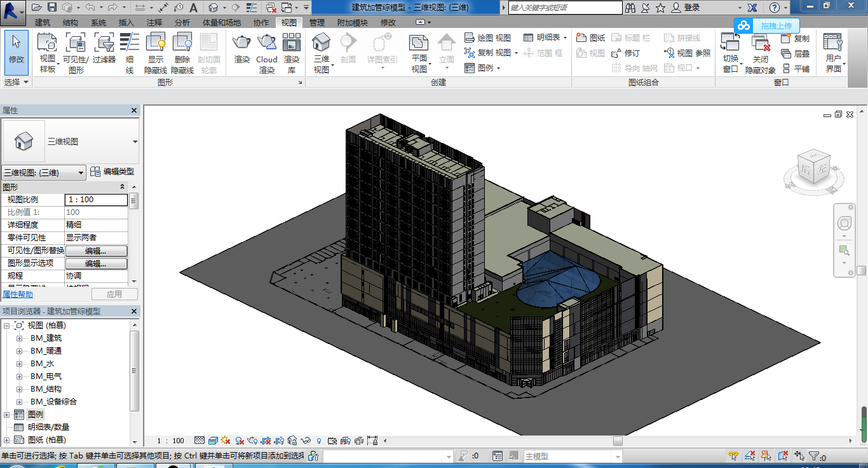Screen dimensions: 868x468
Task: Click the Redo arrow icon
Action: pos(112,8)
